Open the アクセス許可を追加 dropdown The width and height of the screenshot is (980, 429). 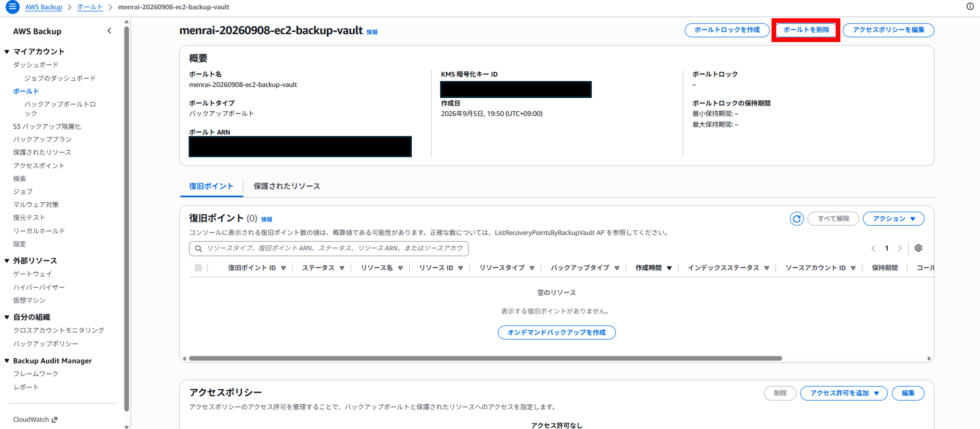click(843, 393)
